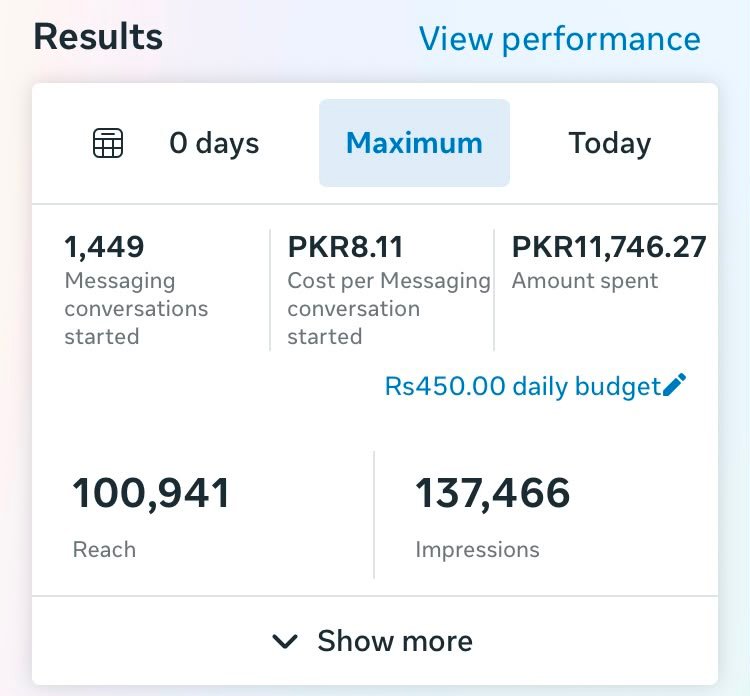Open the calendar date range icon
750x696 pixels.
click(x=108, y=143)
